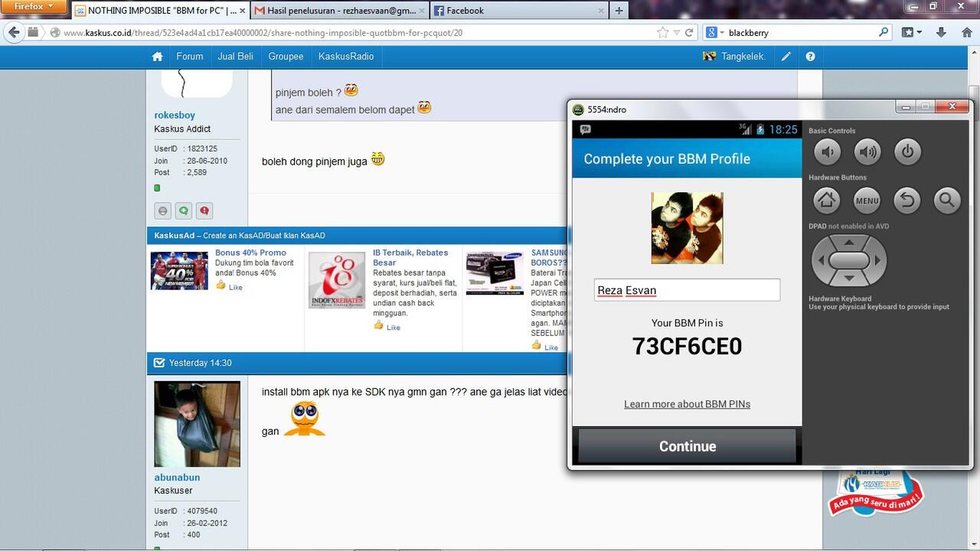Screen dimensions: 980x551
Task: Click the BBM notification icon in Android status bar
Action: coord(586,129)
